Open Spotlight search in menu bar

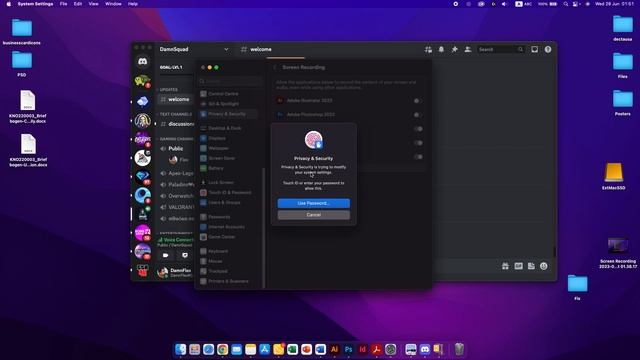coord(566,4)
